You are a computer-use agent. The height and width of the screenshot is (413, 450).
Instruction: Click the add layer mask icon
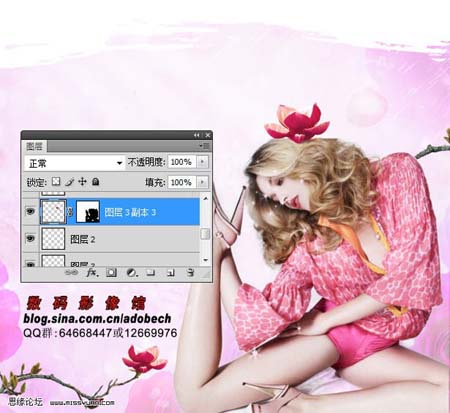[x=111, y=273]
